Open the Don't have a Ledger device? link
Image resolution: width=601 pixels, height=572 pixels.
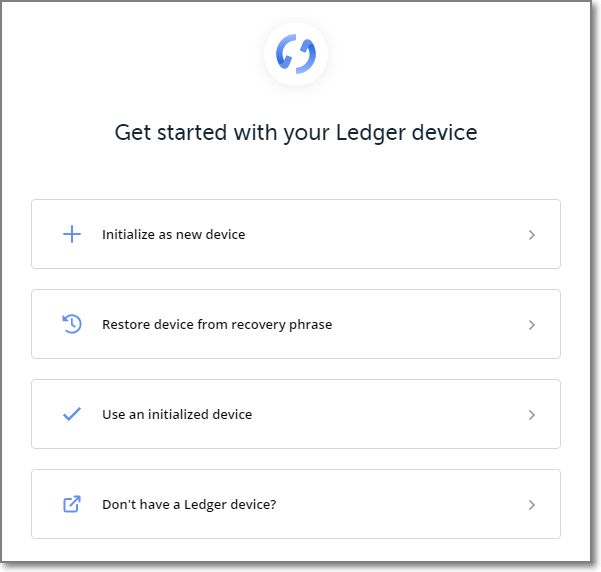click(189, 504)
